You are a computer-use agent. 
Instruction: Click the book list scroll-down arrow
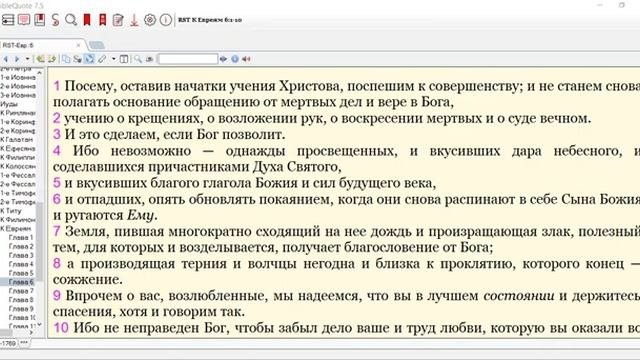click(x=40, y=324)
